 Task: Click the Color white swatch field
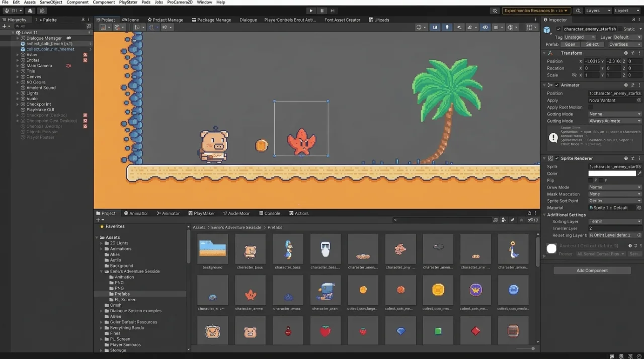(612, 173)
